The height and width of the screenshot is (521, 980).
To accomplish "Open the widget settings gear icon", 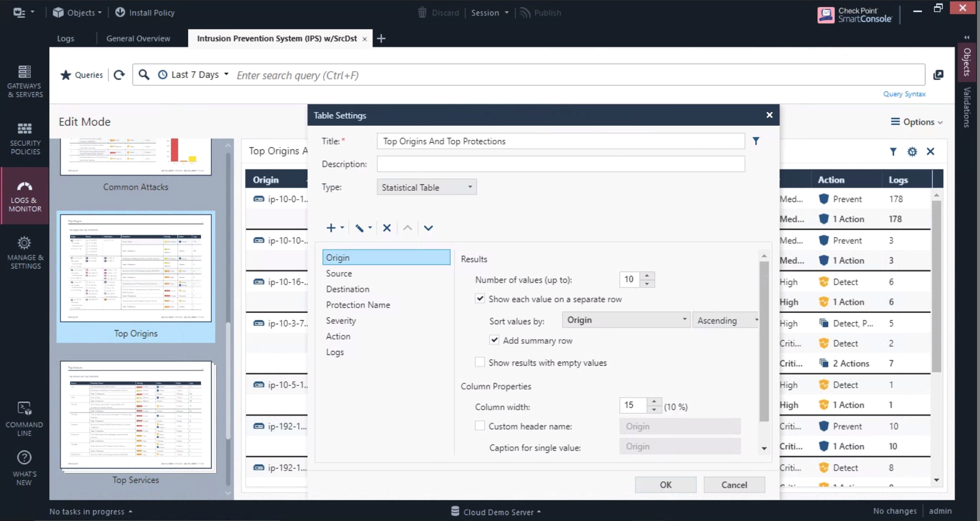I will pos(912,152).
